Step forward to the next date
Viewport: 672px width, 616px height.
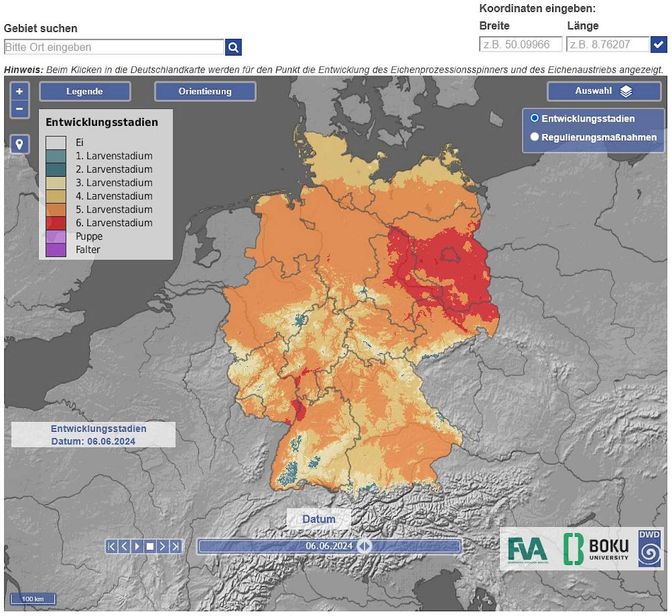pyautogui.click(x=163, y=546)
